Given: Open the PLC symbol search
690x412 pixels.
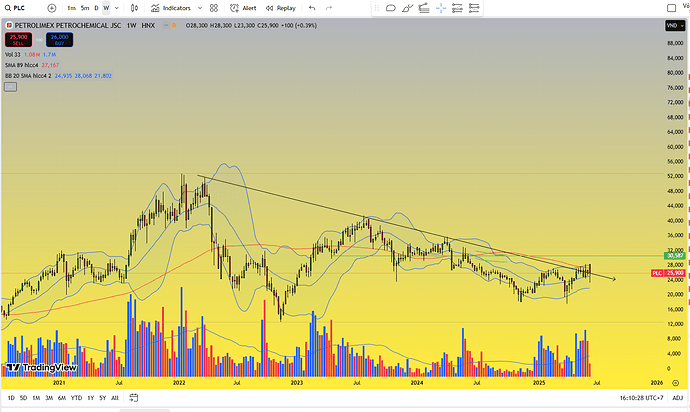Looking at the screenshot, I should [x=15, y=8].
